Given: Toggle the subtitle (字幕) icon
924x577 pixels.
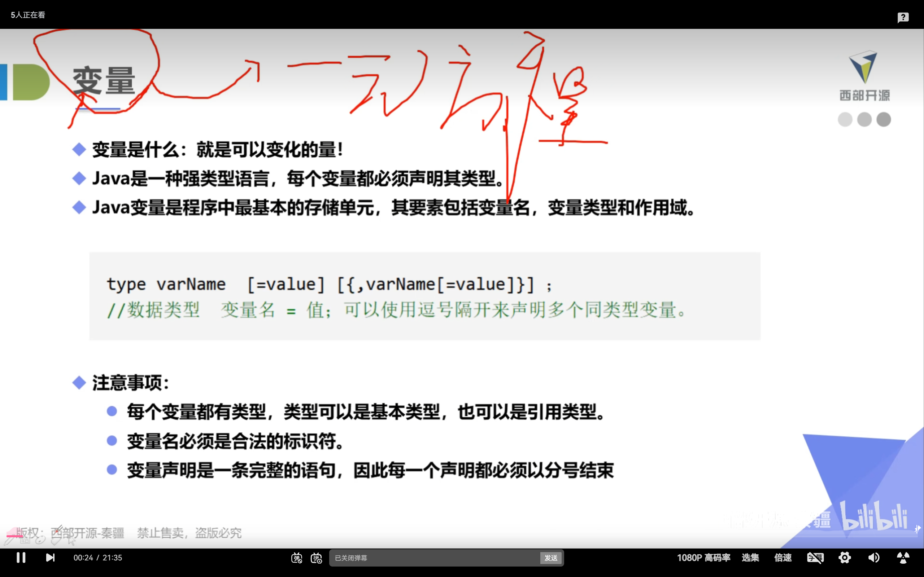Looking at the screenshot, I should point(815,558).
